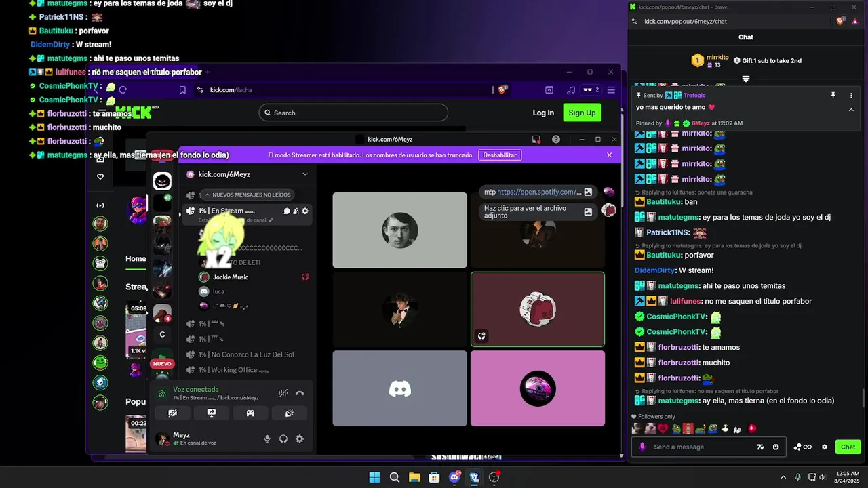Select Jockie Music in the voice list
The image size is (868, 488).
(231, 277)
